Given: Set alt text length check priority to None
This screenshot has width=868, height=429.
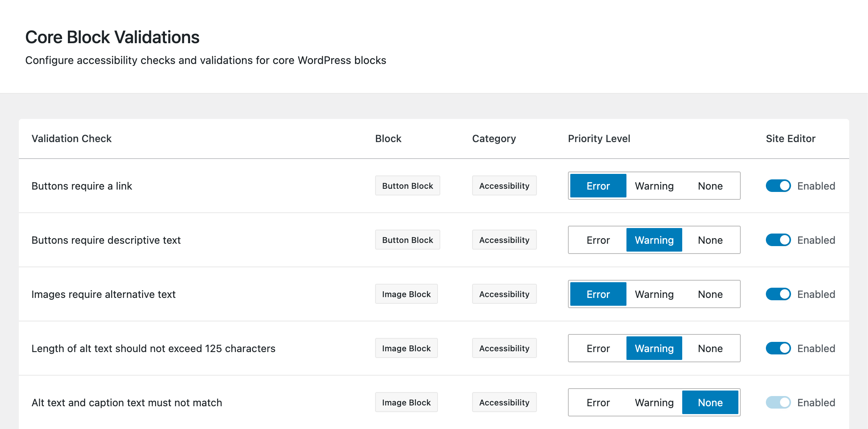Looking at the screenshot, I should (x=710, y=348).
